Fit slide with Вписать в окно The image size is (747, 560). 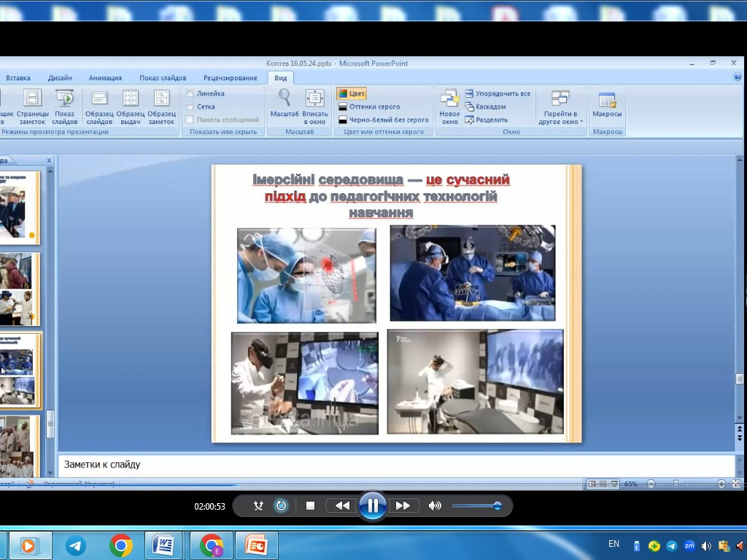(315, 107)
